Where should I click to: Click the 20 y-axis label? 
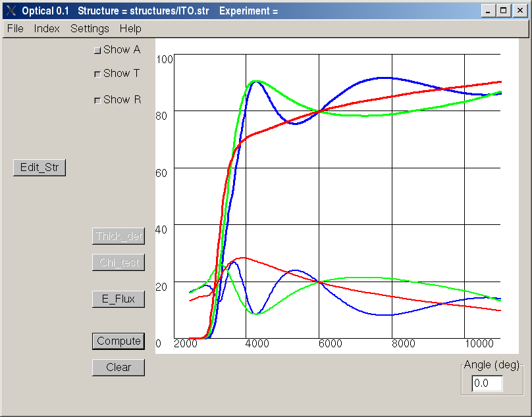pyautogui.click(x=161, y=287)
